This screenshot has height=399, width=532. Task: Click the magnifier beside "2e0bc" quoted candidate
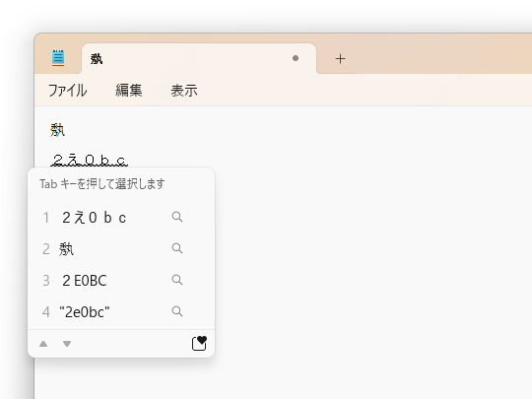coord(177,311)
